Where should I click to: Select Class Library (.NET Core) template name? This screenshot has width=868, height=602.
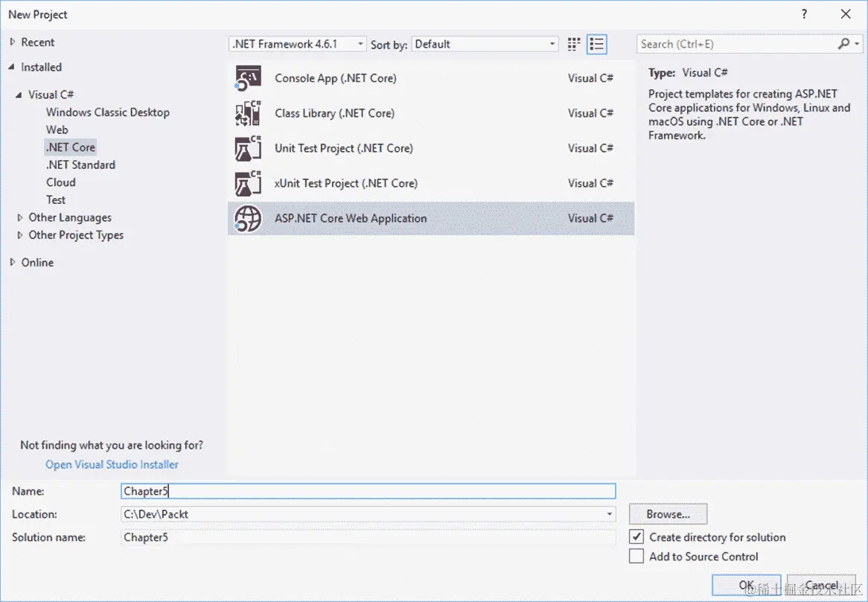334,113
